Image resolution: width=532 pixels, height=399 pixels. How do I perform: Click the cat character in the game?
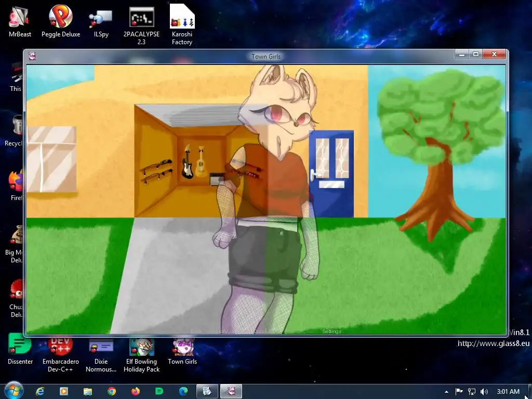click(x=268, y=200)
